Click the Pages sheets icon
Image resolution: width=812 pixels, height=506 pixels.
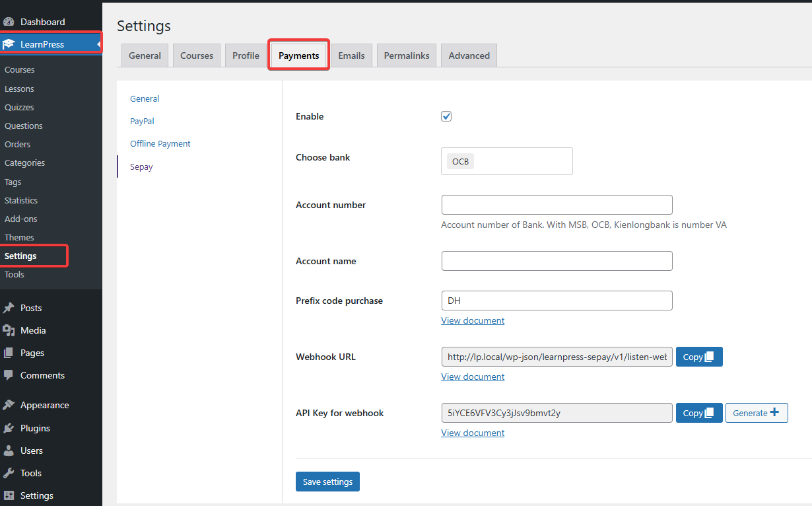[9, 353]
